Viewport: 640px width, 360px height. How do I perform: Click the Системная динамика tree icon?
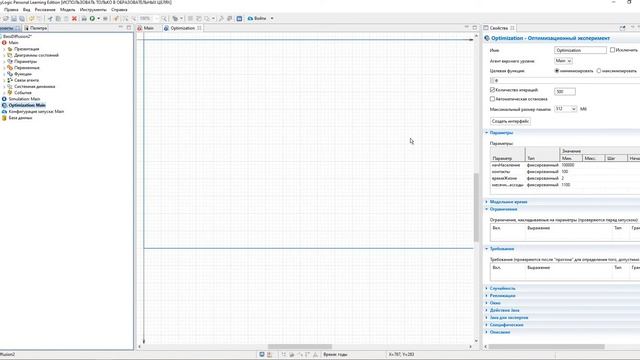click(x=10, y=87)
